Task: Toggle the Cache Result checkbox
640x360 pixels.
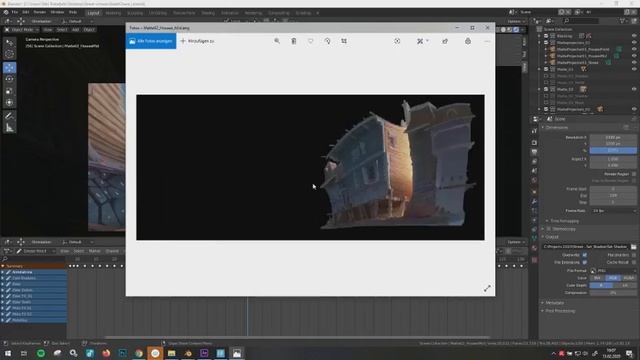Action: pos(634,262)
